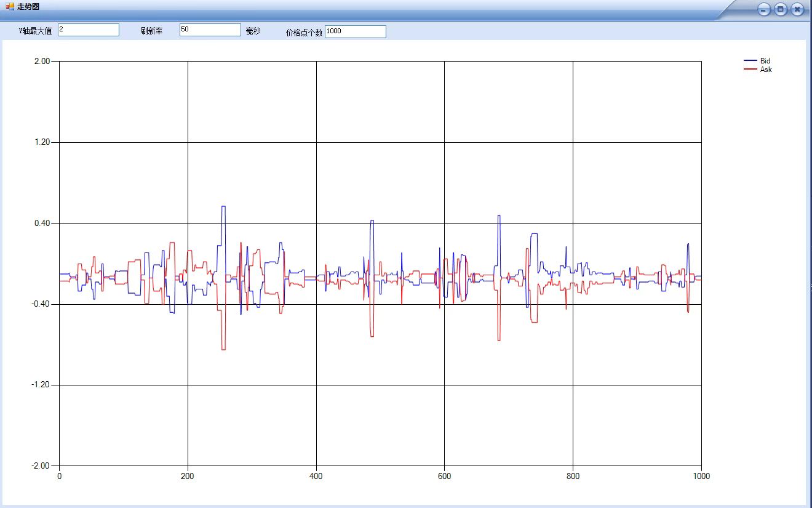Click the 走势图 window title text
Image resolution: width=812 pixels, height=508 pixels.
point(28,6)
